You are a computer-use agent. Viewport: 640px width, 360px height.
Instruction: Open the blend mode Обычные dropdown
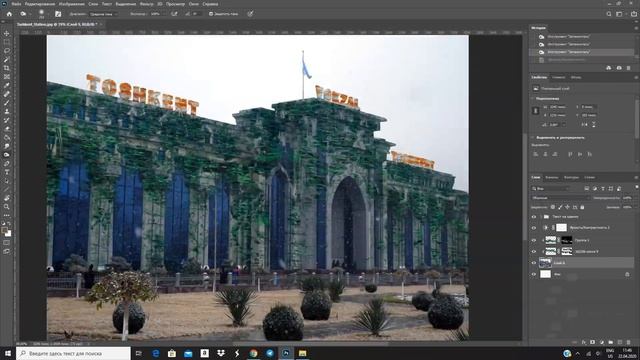coord(561,198)
